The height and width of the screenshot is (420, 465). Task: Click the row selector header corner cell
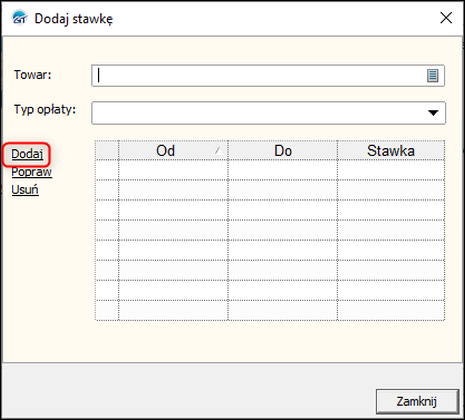pos(107,150)
